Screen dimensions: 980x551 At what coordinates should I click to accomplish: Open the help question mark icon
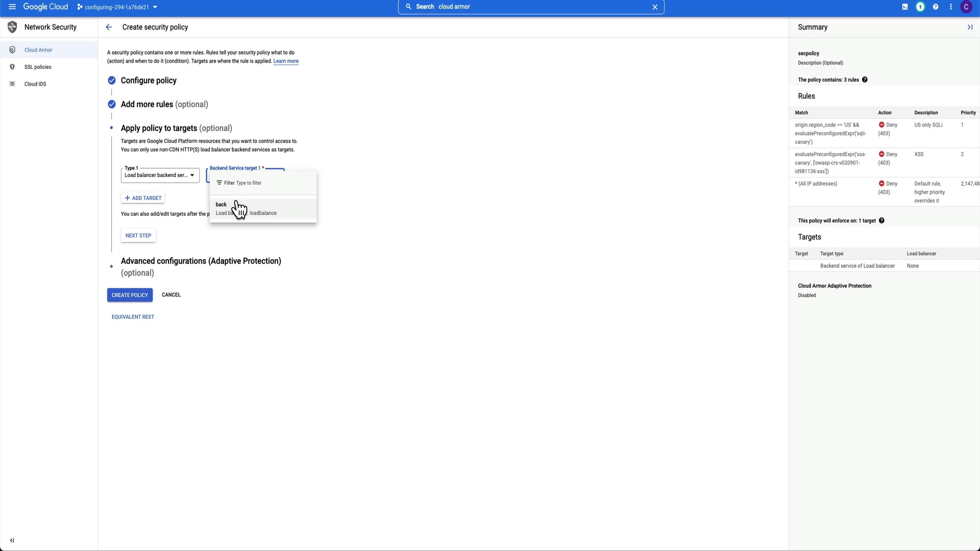tap(935, 7)
